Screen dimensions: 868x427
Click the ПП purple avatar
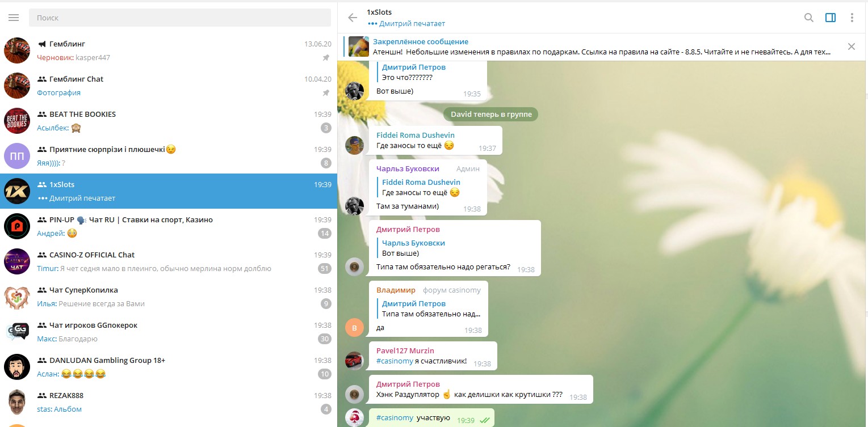pos(17,156)
